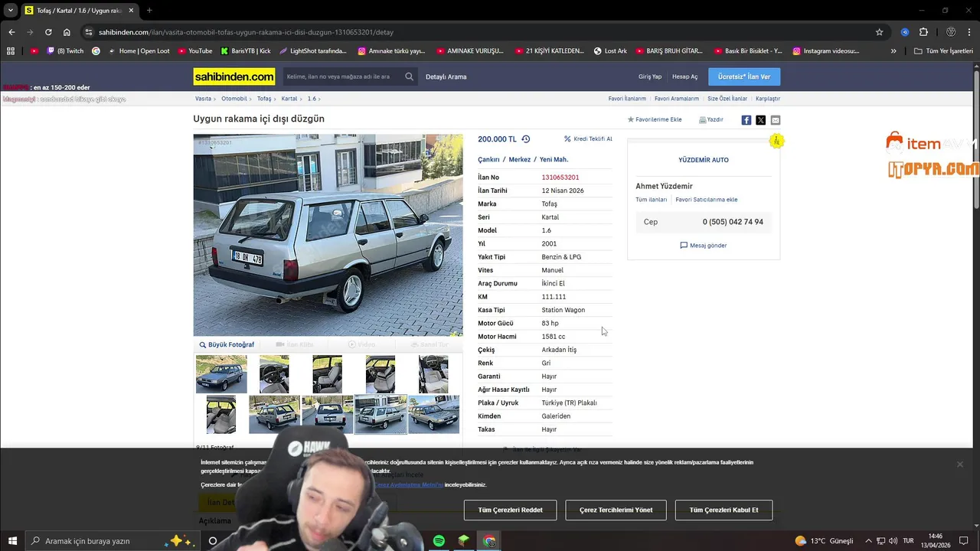
Task: Click the sahibinden.com logo
Action: (x=234, y=77)
